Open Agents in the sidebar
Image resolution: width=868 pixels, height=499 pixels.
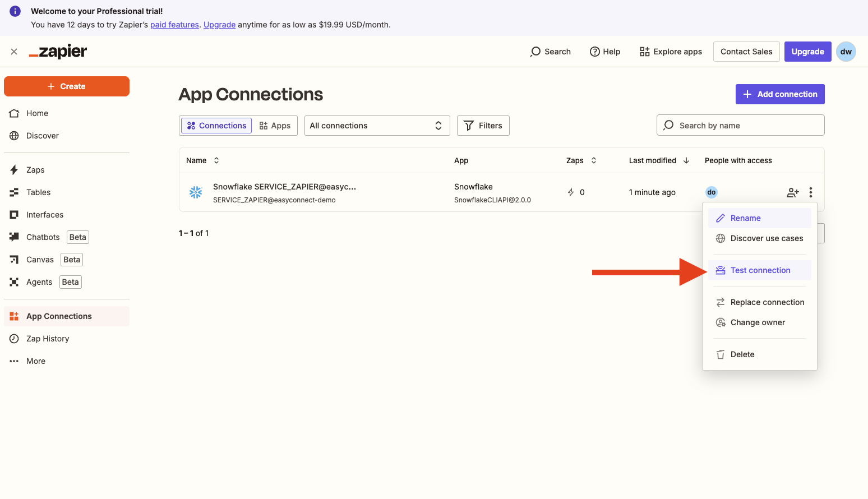(x=67, y=282)
